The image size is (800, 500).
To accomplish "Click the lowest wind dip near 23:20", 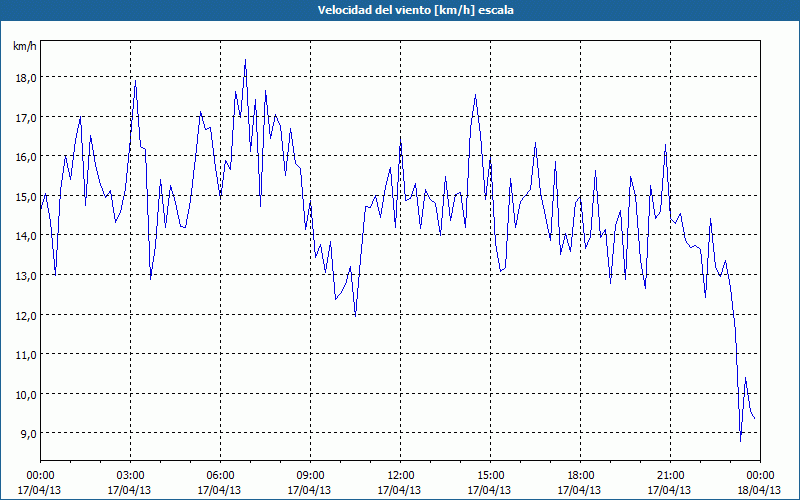I will [740, 441].
